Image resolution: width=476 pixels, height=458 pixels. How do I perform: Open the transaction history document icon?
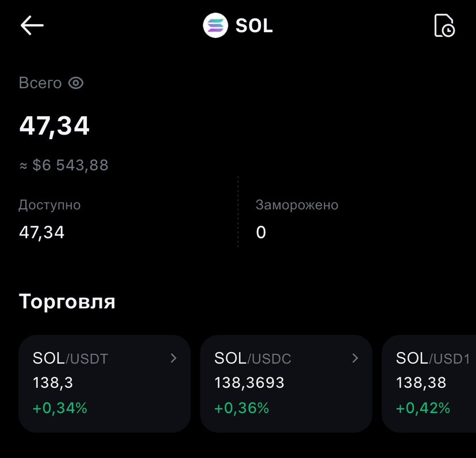[x=444, y=25]
